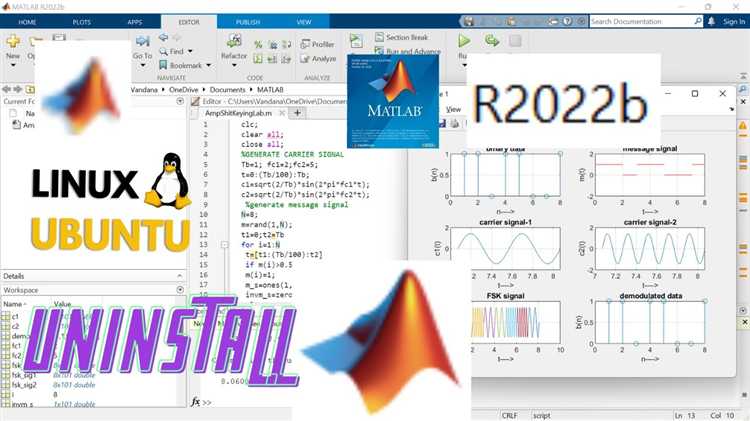Viewport: 750px width, 421px height.
Task: Open the View menu in Figure window
Action: 453,110
